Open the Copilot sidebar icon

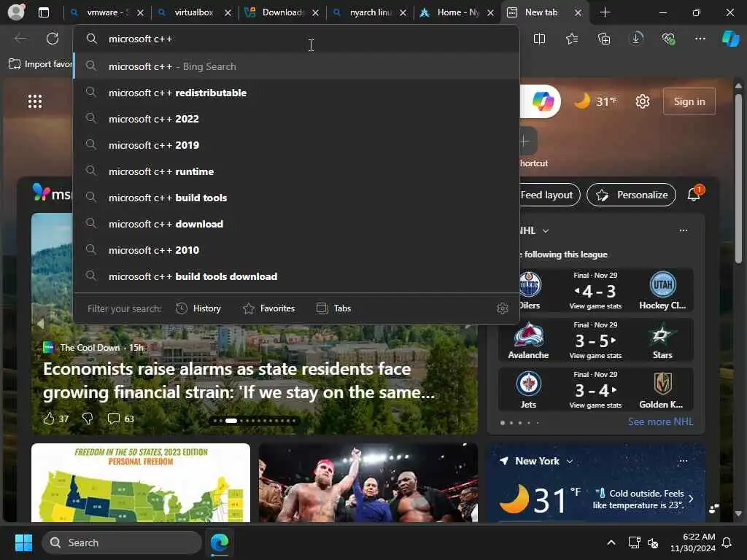731,39
